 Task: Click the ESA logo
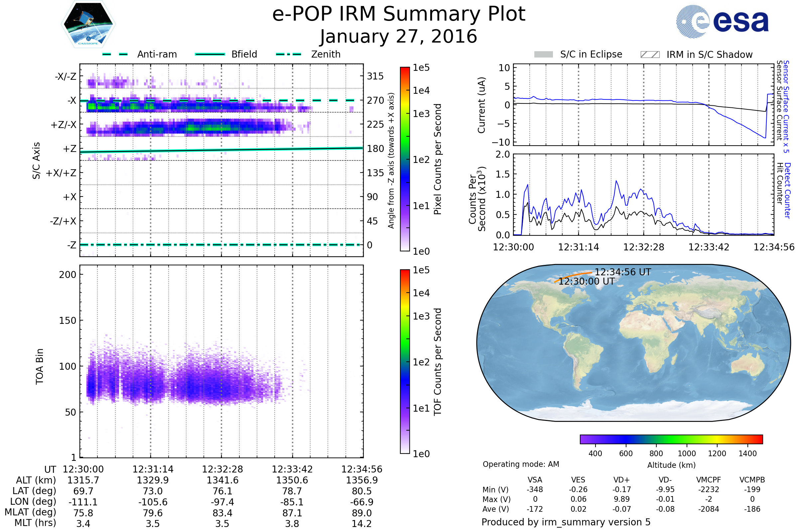[x=722, y=21]
